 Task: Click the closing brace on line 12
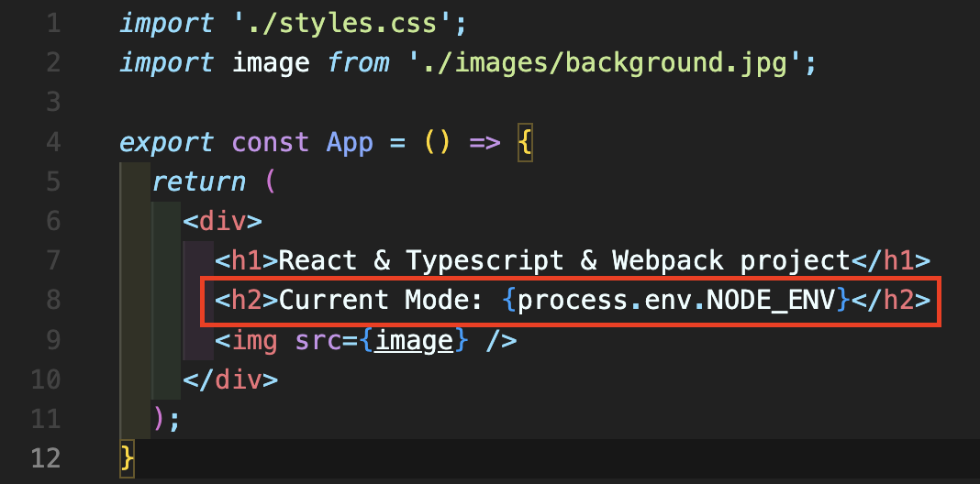[x=127, y=459]
